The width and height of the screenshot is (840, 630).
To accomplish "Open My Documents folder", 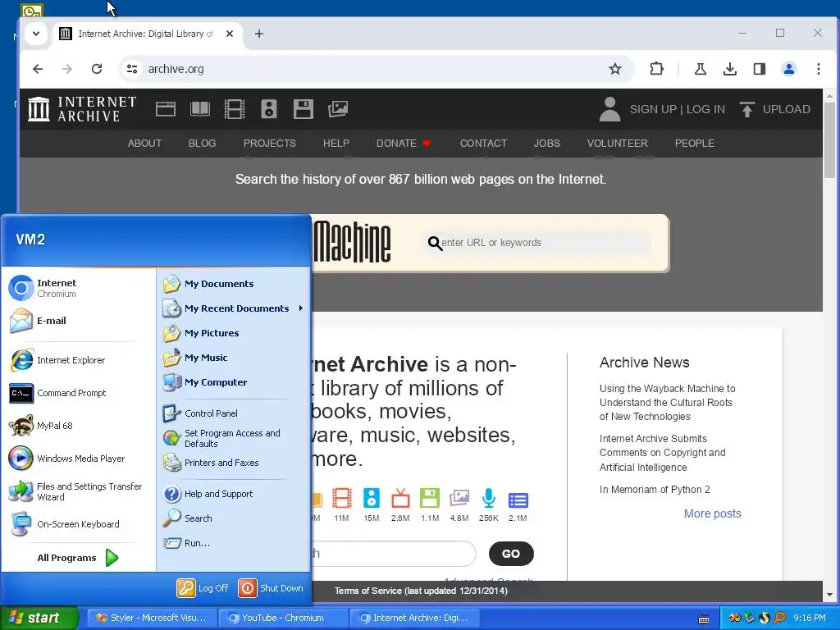I will point(233,283).
